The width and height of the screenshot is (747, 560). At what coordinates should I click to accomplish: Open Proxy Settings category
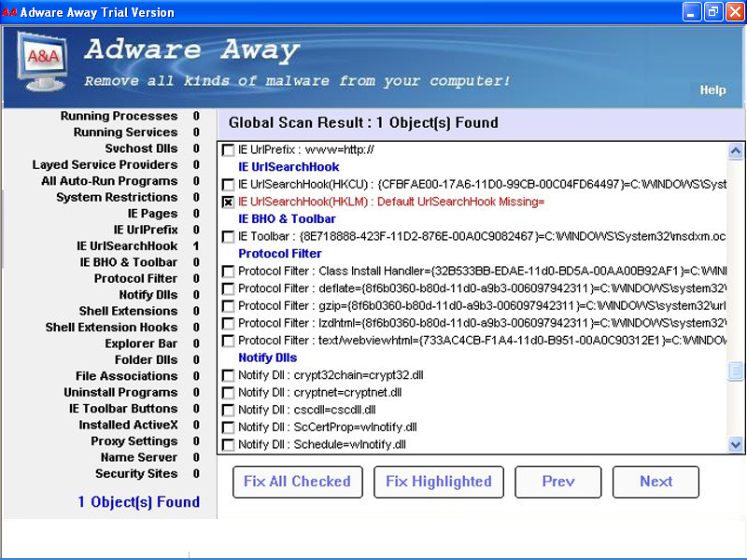point(134,441)
